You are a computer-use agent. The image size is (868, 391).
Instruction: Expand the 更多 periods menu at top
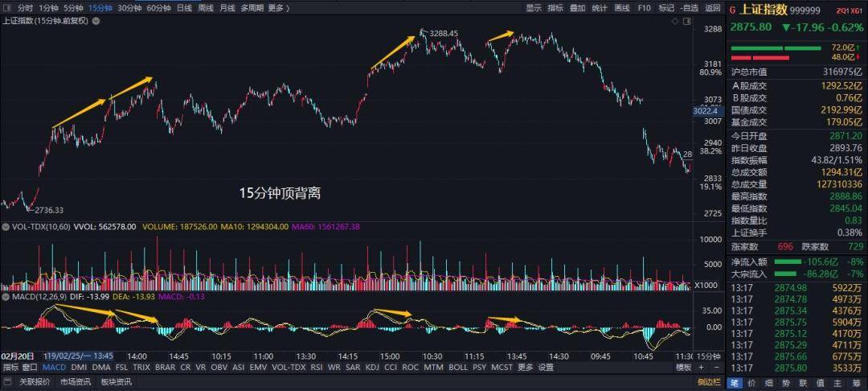[x=278, y=8]
